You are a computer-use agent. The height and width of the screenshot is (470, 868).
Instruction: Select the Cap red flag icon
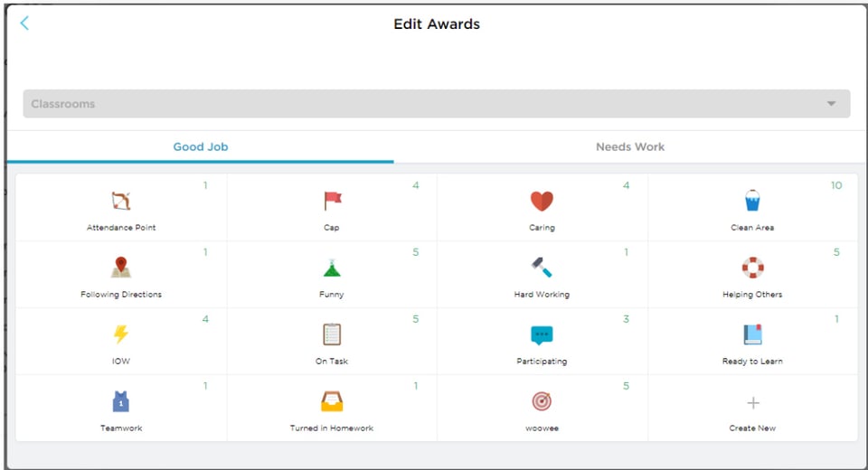click(332, 201)
